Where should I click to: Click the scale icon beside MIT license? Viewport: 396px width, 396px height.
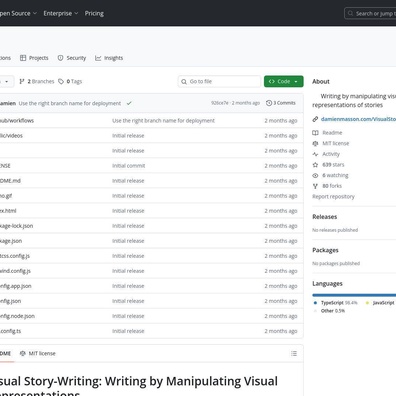[x=315, y=143]
